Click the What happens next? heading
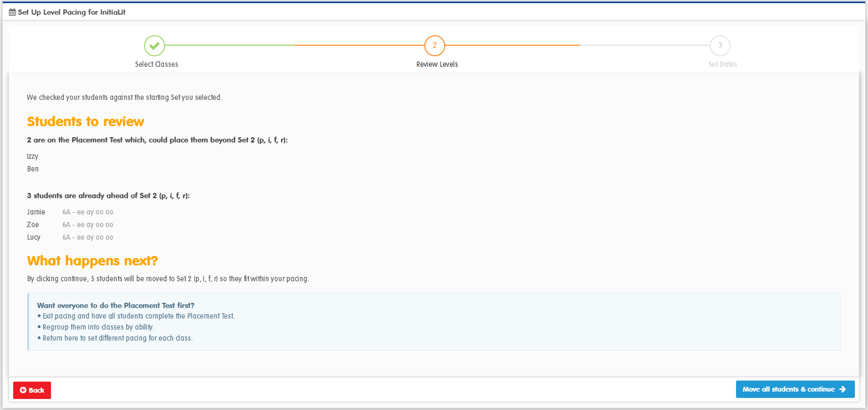The width and height of the screenshot is (868, 410). pyautogui.click(x=93, y=261)
